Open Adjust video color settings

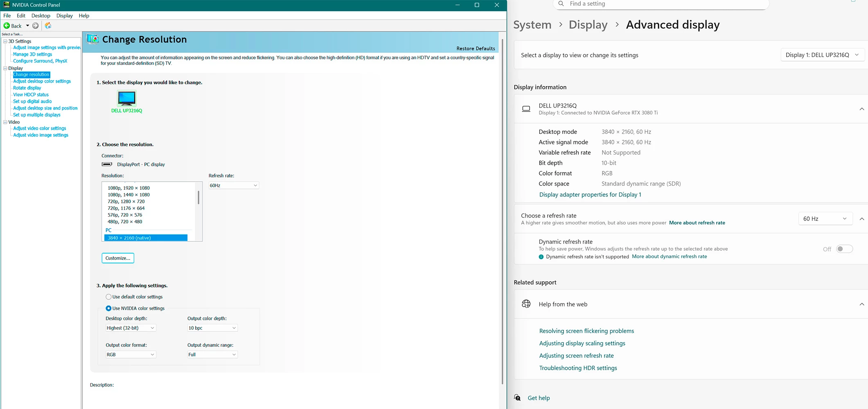click(x=39, y=128)
